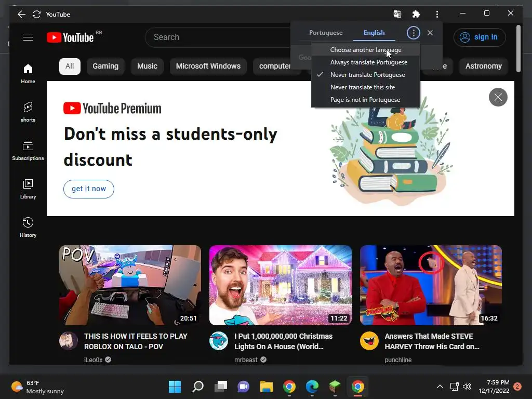Open Windows taskbar search
Screen dimensions: 532x399
[x=198, y=387]
